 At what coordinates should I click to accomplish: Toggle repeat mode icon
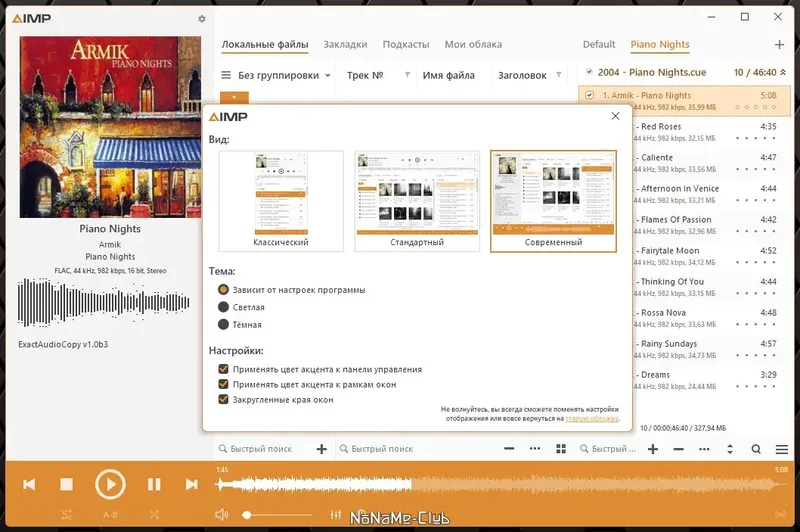coord(66,515)
